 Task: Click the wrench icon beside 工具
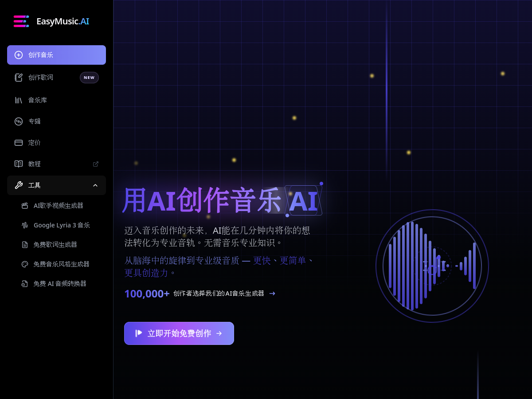point(19,185)
